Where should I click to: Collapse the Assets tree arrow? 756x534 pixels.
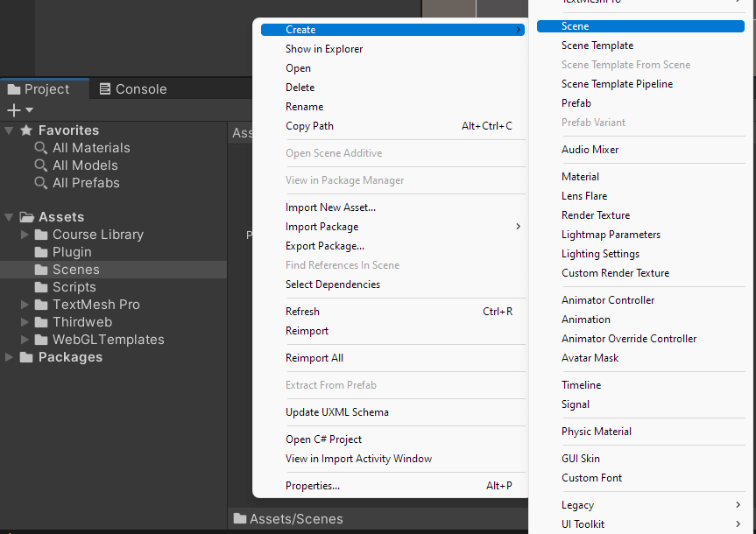[9, 217]
